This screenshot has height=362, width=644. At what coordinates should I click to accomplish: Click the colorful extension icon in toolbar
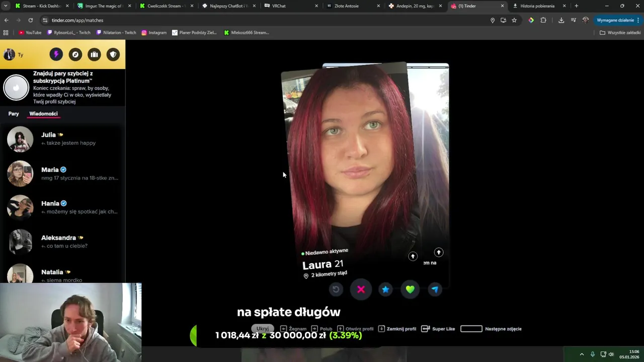click(x=531, y=20)
